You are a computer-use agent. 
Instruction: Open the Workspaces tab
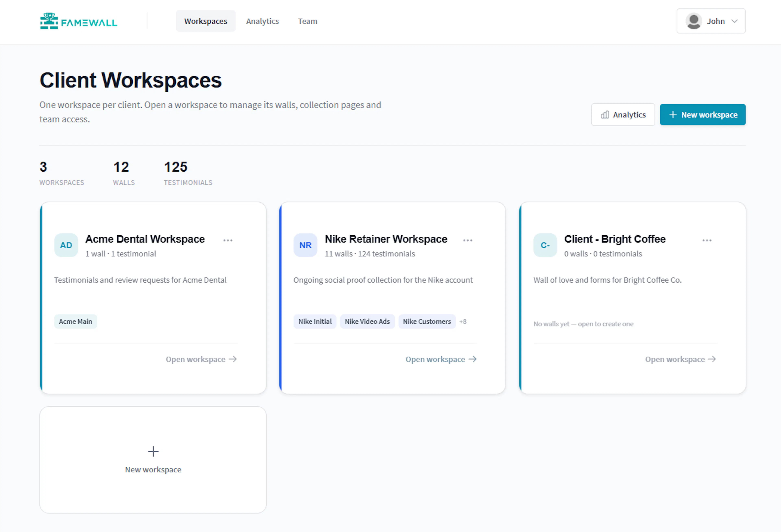tap(206, 21)
